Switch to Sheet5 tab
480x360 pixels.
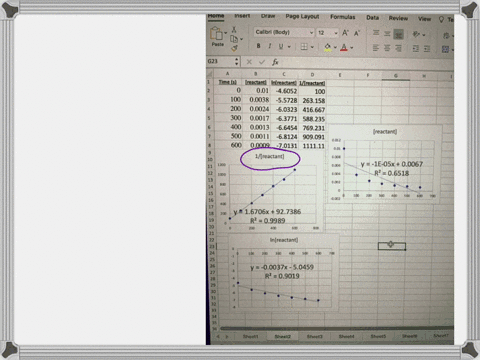pyautogui.click(x=378, y=336)
